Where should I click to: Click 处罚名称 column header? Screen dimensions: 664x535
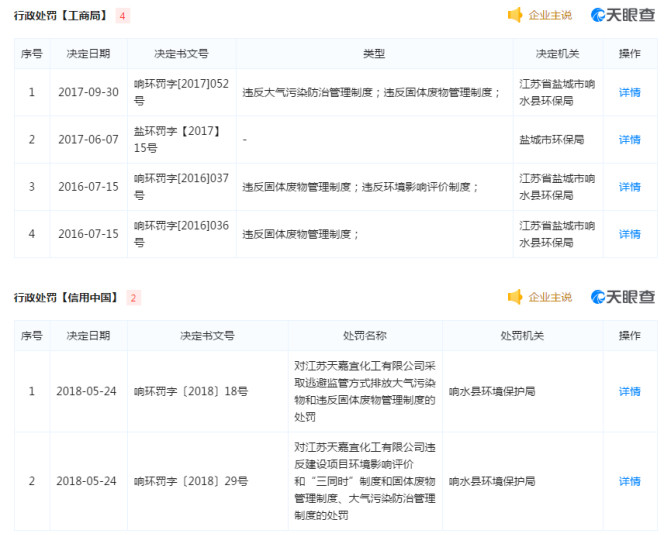click(x=365, y=336)
